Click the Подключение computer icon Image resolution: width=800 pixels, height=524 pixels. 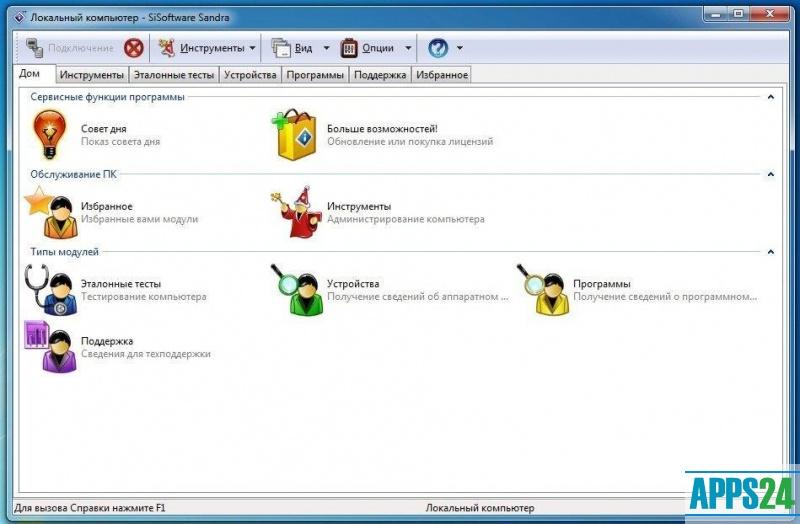click(35, 48)
